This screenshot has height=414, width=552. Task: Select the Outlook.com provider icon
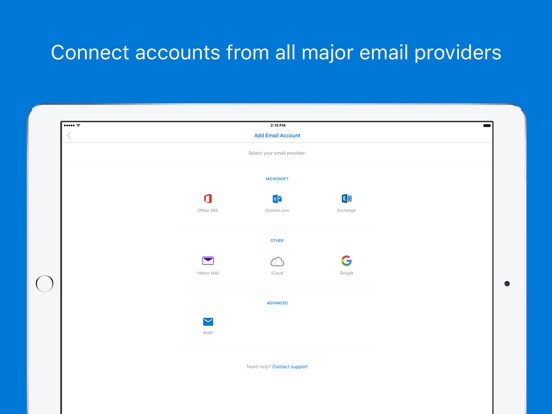[277, 199]
